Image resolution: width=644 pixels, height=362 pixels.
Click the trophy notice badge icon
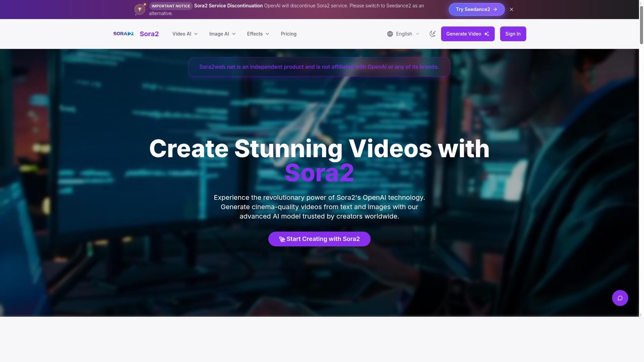pos(140,9)
